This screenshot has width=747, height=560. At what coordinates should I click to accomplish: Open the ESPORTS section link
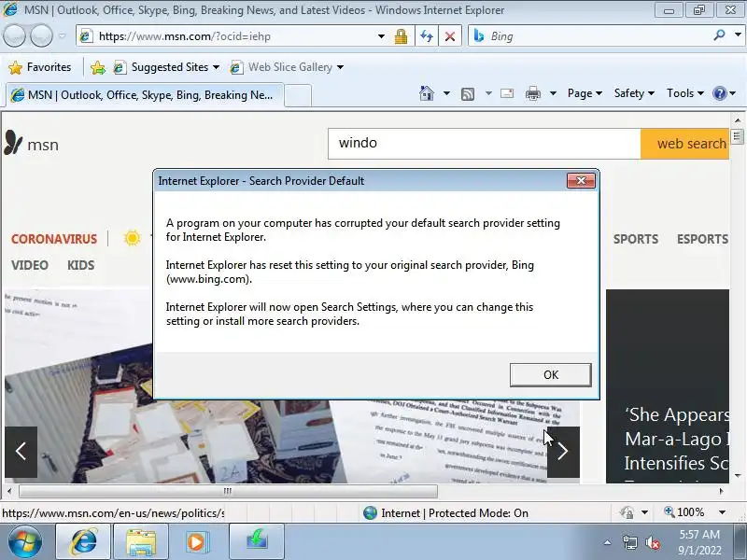pyautogui.click(x=703, y=239)
